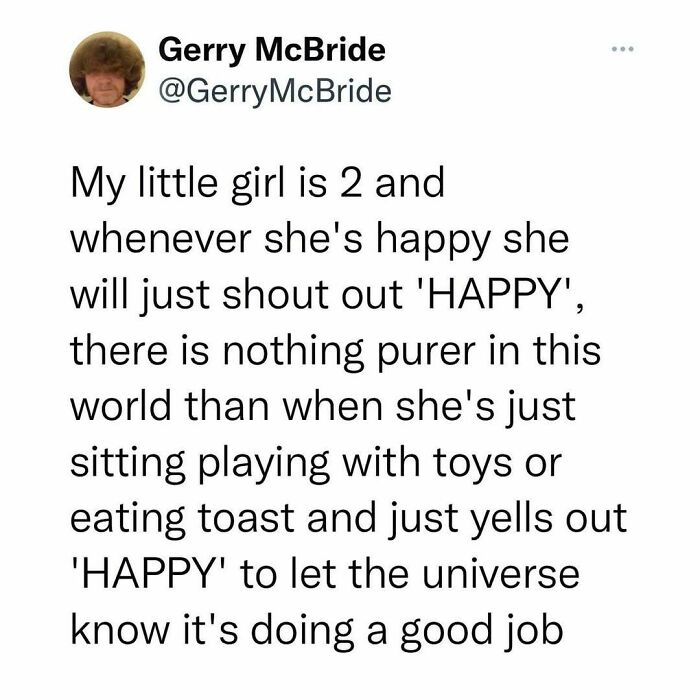This screenshot has width=700, height=700.
Task: Click the line 'there is nothing purer in this'
Action: coord(335,351)
